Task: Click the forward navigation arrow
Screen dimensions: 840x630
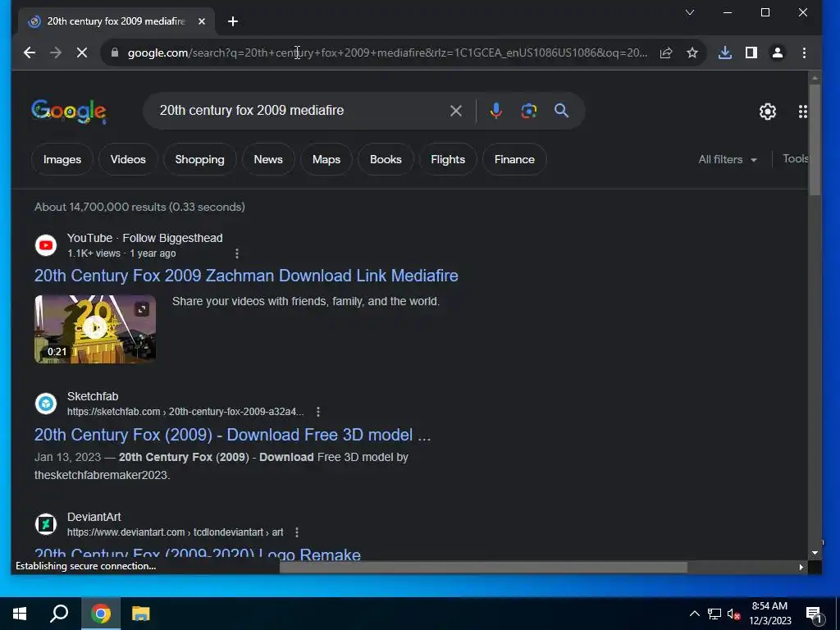Action: [56, 52]
